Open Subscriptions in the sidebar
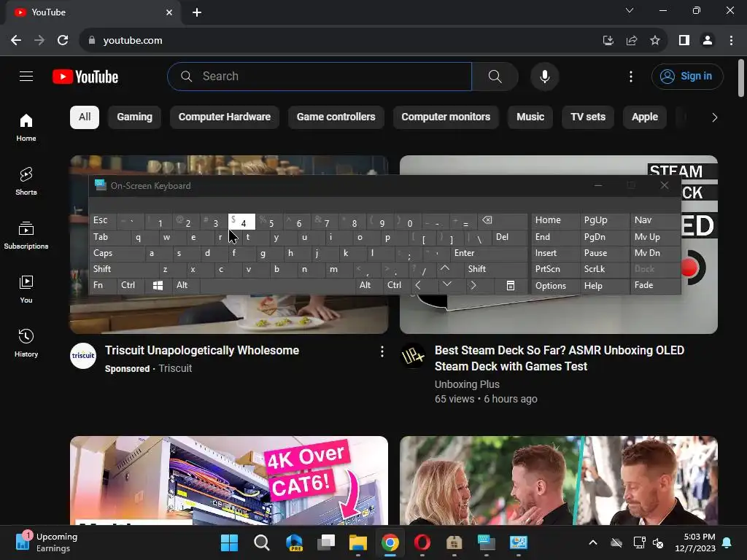 pyautogui.click(x=26, y=236)
